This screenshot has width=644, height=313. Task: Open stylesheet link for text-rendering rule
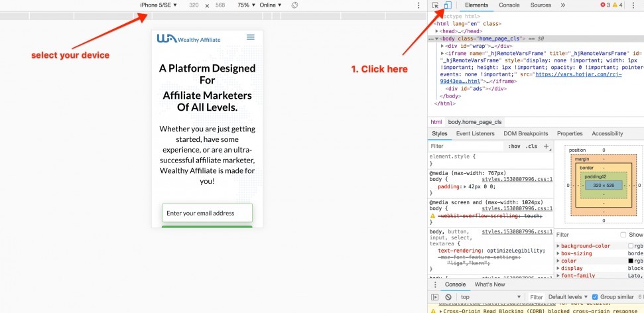pyautogui.click(x=517, y=231)
